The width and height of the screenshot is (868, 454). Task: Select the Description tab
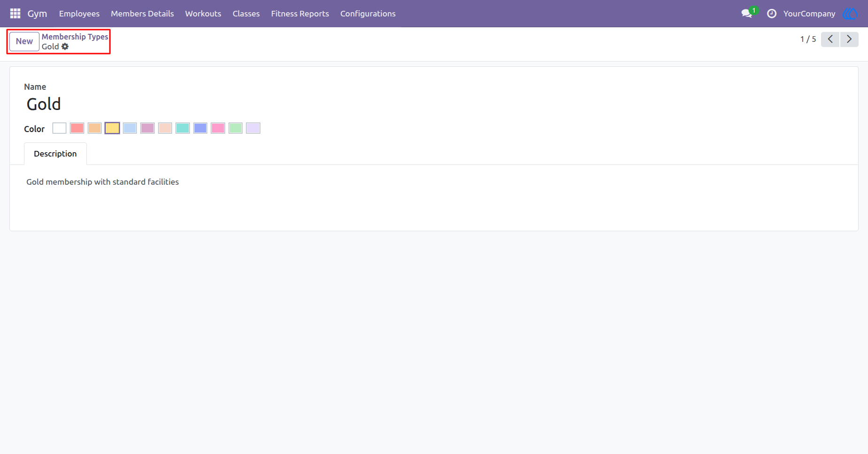coord(55,154)
